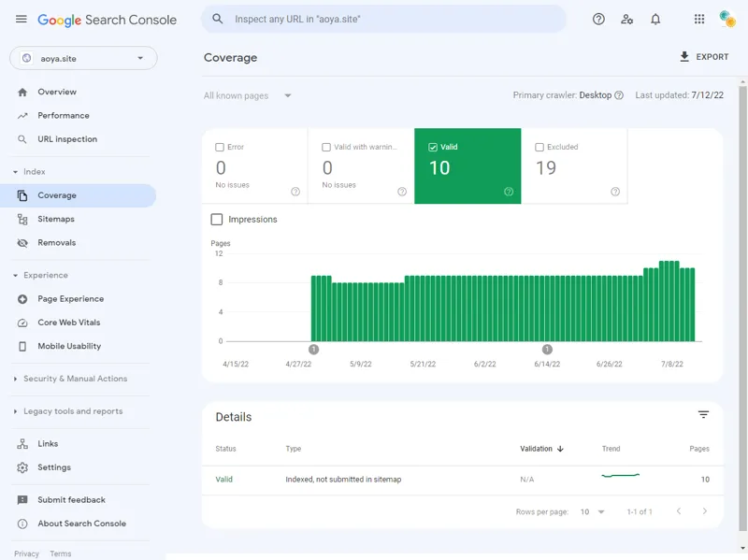Click the Overview home icon
This screenshot has width=748, height=560.
[22, 92]
